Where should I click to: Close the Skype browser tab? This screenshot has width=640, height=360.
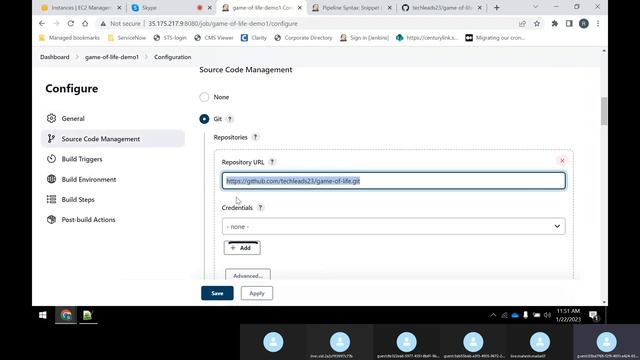click(x=210, y=8)
